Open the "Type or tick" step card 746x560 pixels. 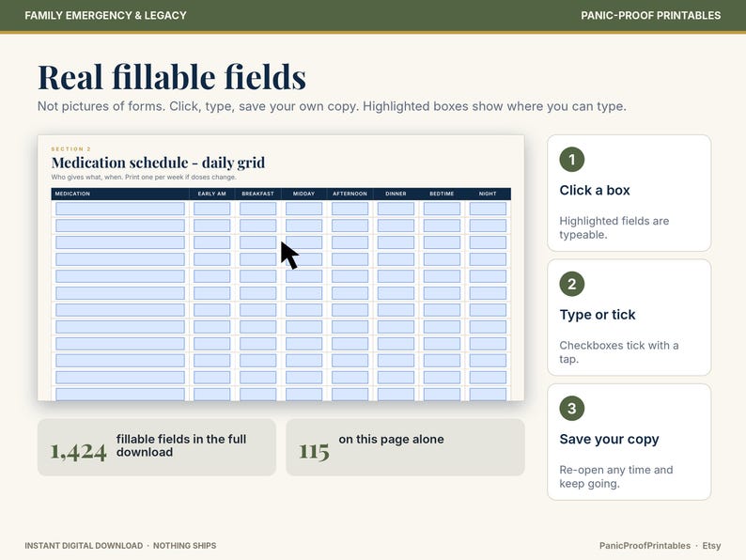click(x=629, y=318)
